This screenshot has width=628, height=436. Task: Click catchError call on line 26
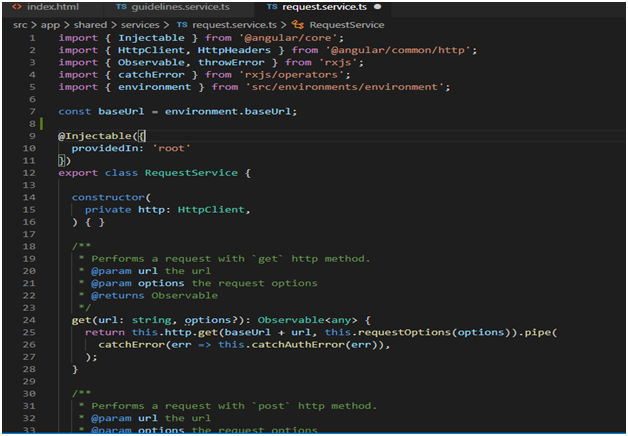[x=131, y=344]
